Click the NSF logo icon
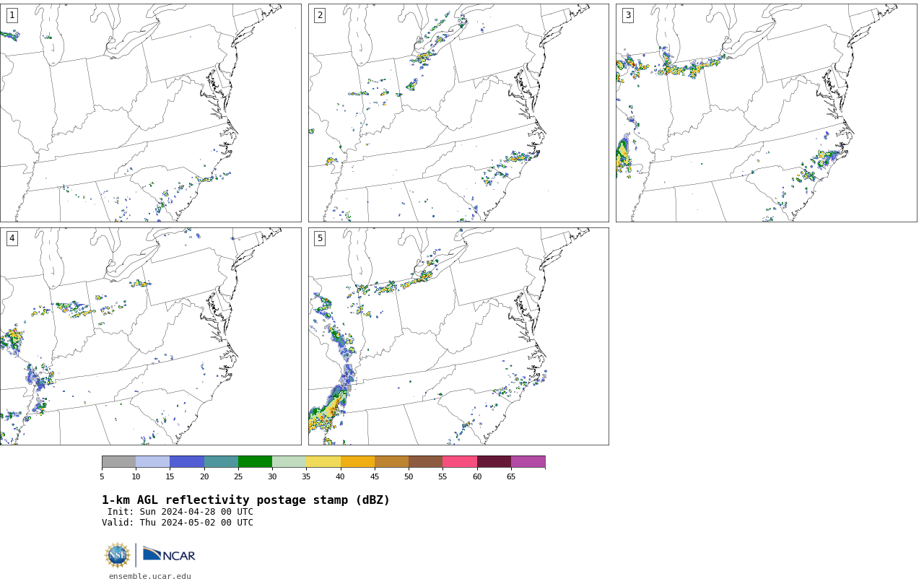 point(118,555)
